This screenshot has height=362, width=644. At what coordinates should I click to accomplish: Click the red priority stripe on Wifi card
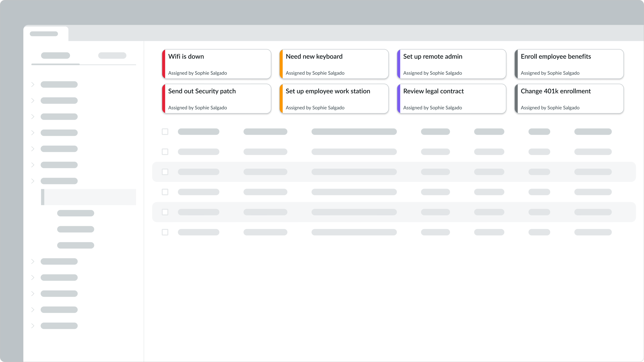[163, 64]
